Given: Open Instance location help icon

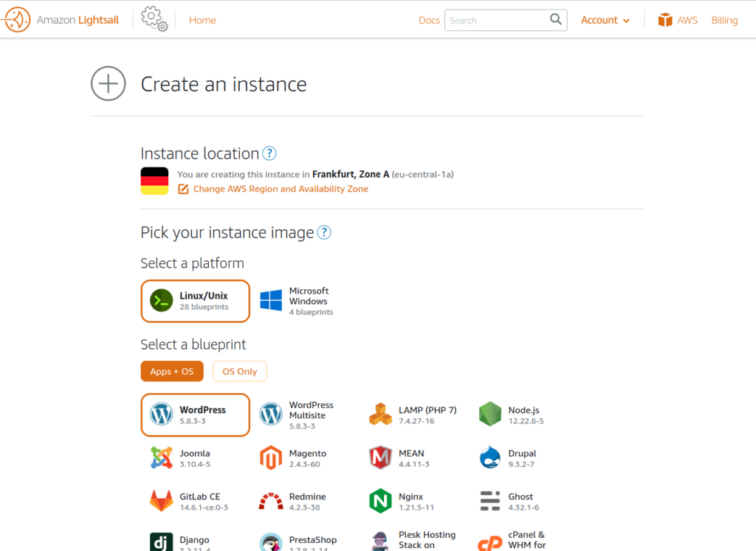Looking at the screenshot, I should [x=269, y=153].
